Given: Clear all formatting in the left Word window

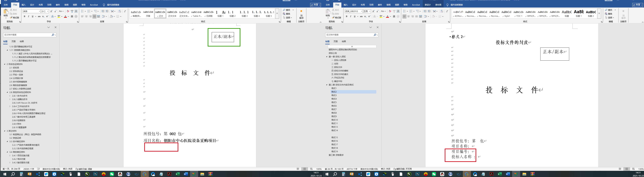Looking at the screenshot, I should [x=68, y=11].
